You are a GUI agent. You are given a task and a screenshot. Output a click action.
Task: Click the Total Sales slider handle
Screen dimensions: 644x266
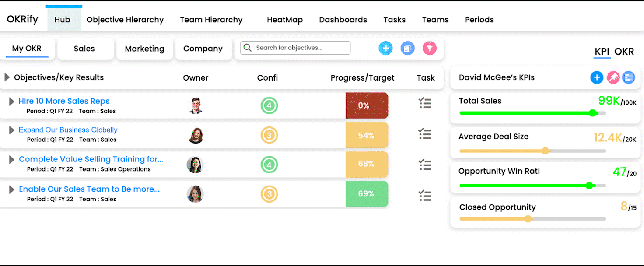(x=593, y=113)
